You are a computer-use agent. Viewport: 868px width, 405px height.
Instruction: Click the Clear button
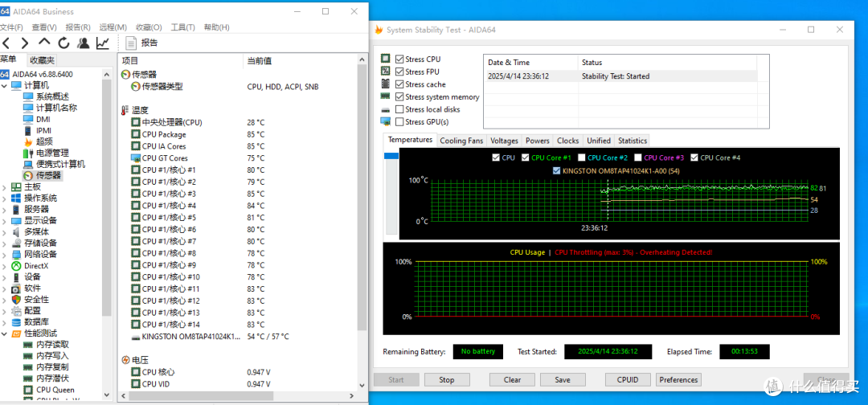point(512,380)
